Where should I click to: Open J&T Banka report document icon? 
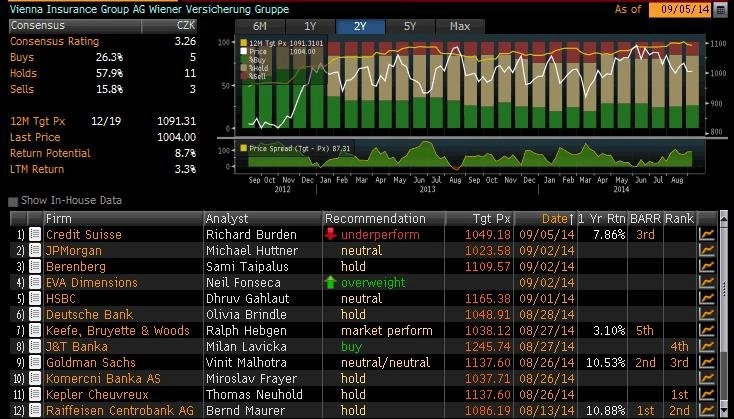pyautogui.click(x=35, y=346)
